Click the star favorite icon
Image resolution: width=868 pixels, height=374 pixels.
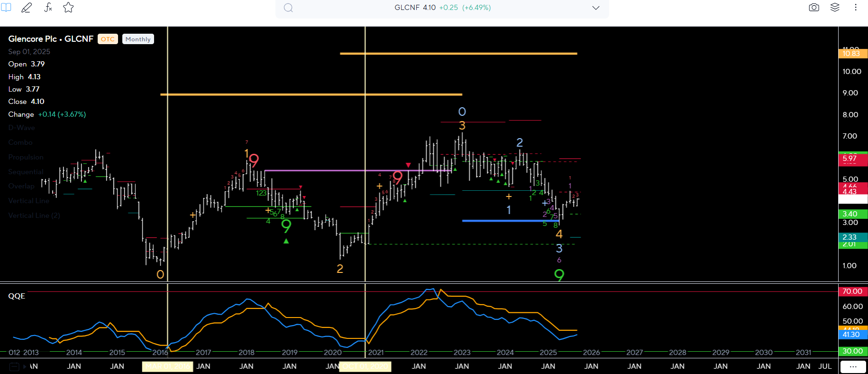[68, 8]
